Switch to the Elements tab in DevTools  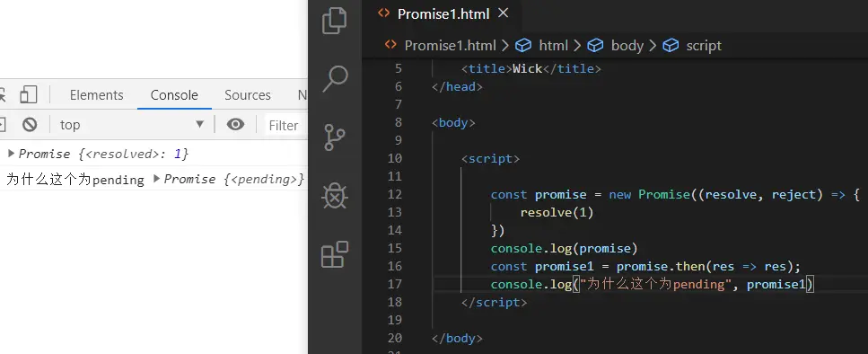(96, 94)
